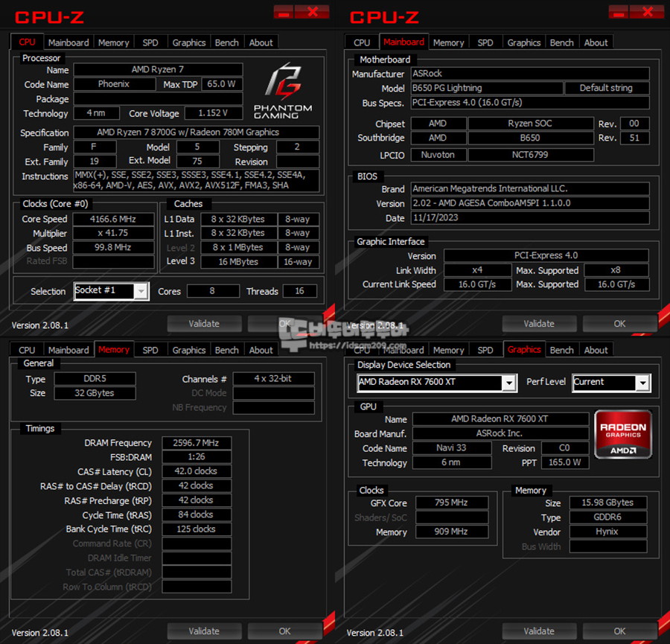Switch to Mainboard tab in the Processor-page window
Screen dimensions: 670x644
coord(68,42)
